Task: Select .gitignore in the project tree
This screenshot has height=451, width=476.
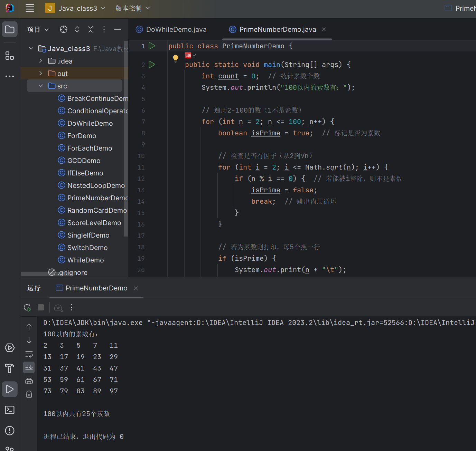Action: (68, 272)
